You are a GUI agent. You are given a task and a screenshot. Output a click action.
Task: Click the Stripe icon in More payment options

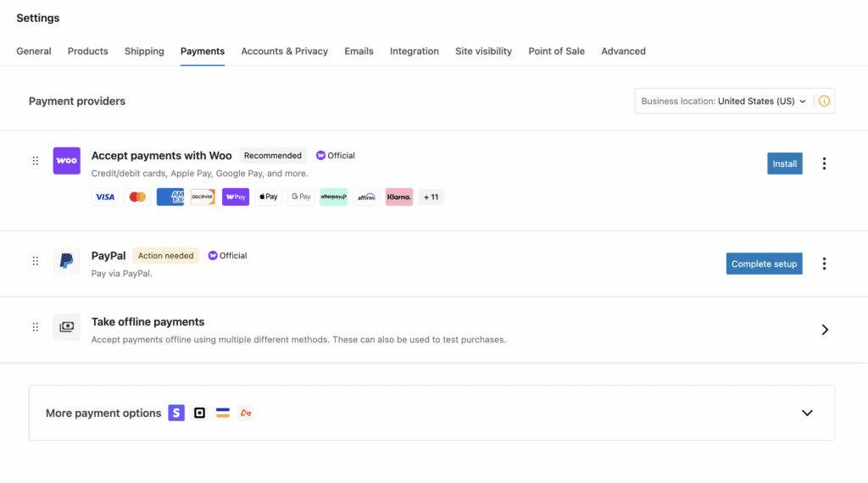click(176, 413)
